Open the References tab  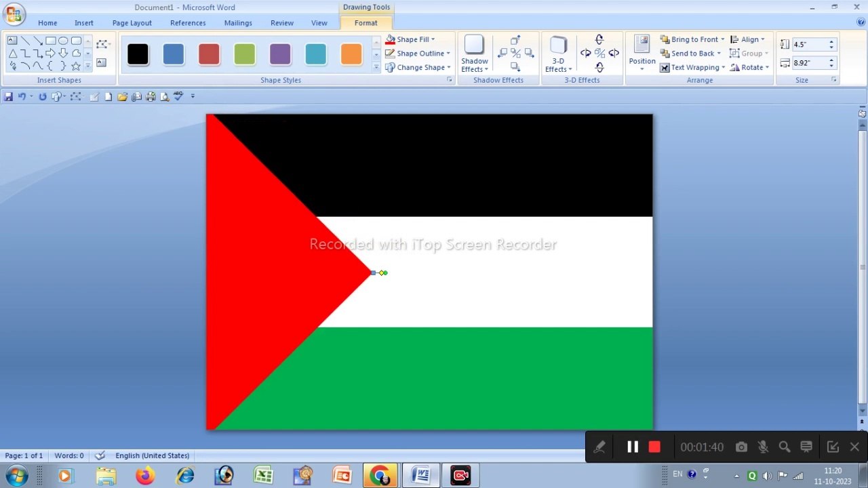point(188,23)
